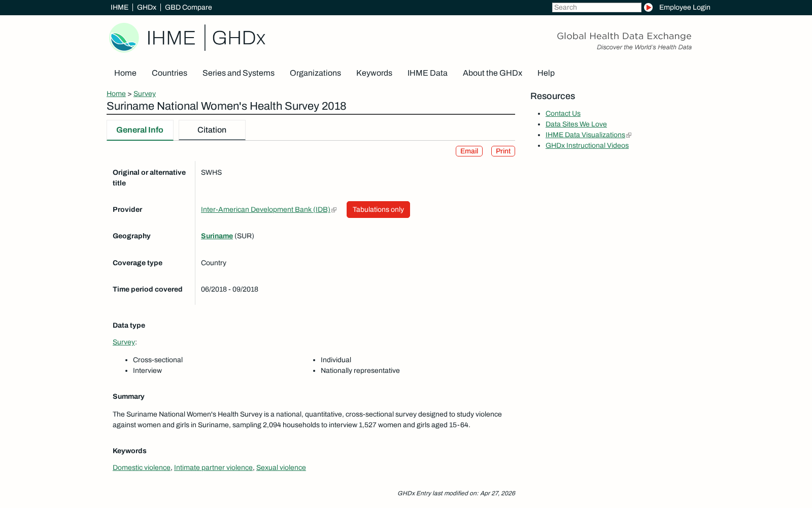Open the GHDx link in top bar
This screenshot has width=812, height=508.
147,8
